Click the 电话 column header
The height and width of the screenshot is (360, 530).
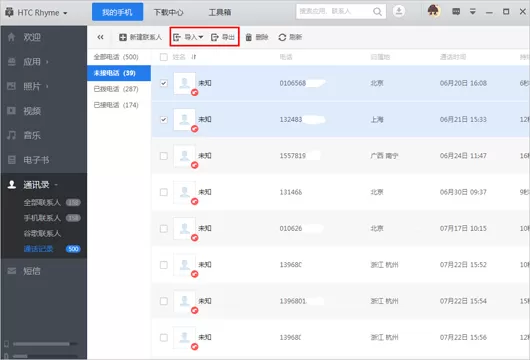pyautogui.click(x=286, y=57)
